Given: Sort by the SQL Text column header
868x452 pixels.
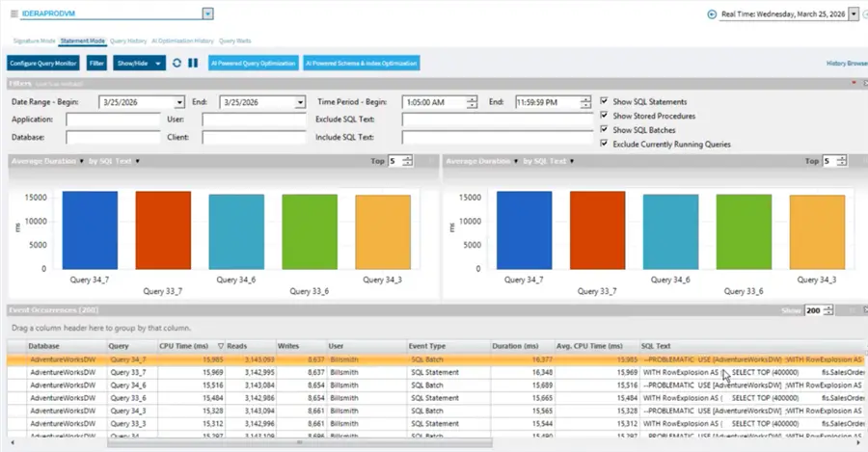Looking at the screenshot, I should pos(753,346).
